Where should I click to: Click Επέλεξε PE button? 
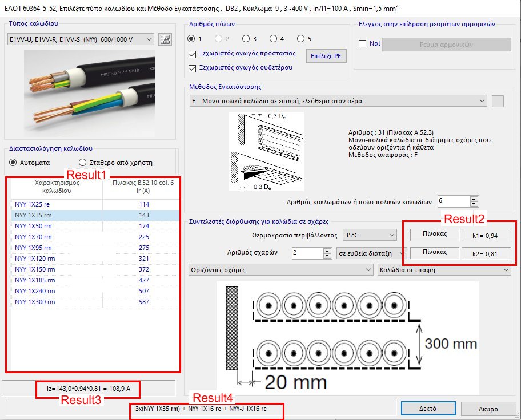click(326, 56)
